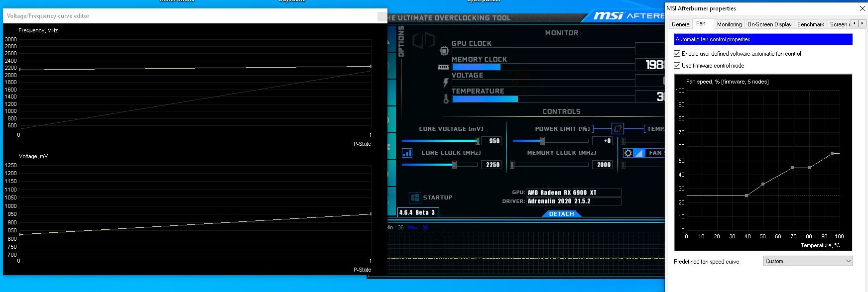This screenshot has height=292, width=868.
Task: Click the MSI logo in Afterburner header
Action: pyautogui.click(x=608, y=16)
